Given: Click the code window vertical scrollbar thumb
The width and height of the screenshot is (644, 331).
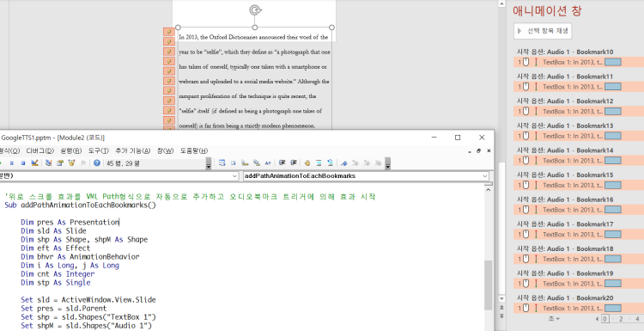Looking at the screenshot, I should pyautogui.click(x=489, y=285).
